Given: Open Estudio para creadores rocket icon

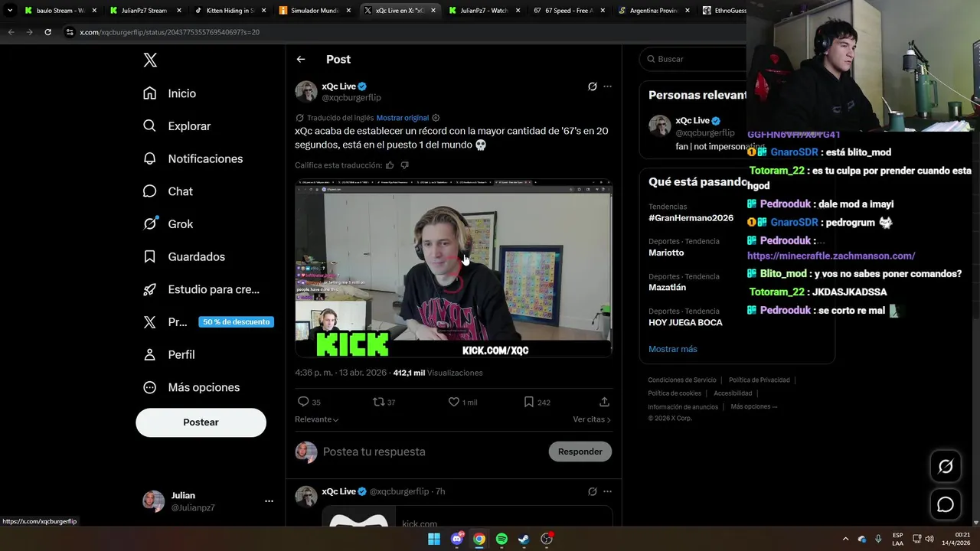Looking at the screenshot, I should [x=150, y=289].
